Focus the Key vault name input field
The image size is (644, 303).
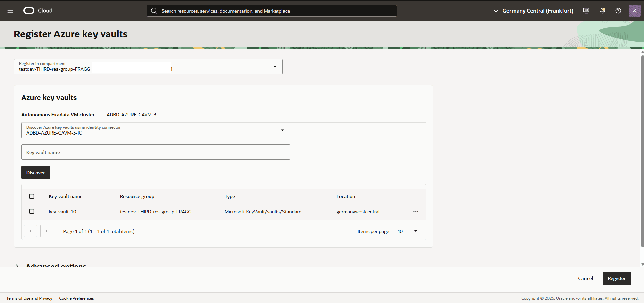pyautogui.click(x=155, y=152)
